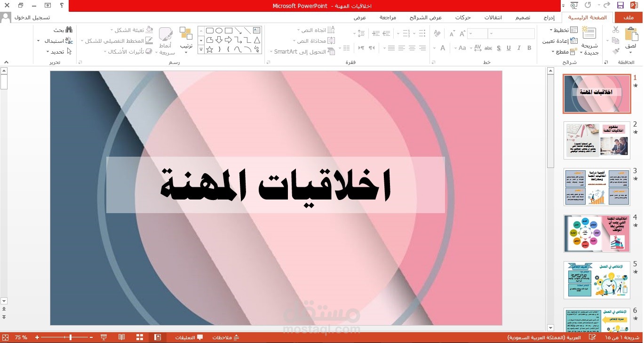
Task: Click Add or Remove Columns icon
Action: tap(346, 48)
